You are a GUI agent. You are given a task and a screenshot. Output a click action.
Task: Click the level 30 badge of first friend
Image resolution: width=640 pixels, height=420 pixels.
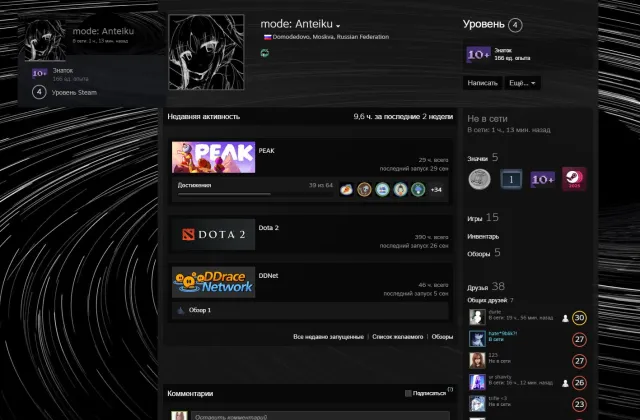pos(579,318)
